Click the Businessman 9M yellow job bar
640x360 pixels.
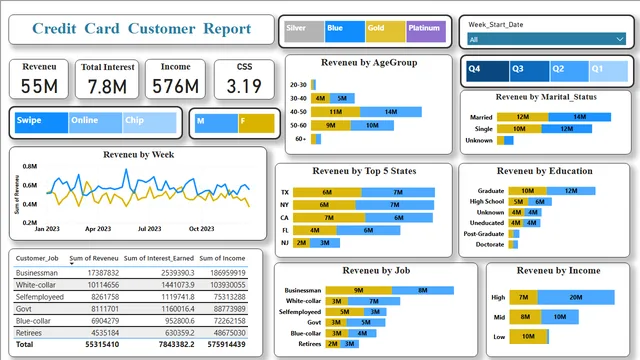(359, 291)
